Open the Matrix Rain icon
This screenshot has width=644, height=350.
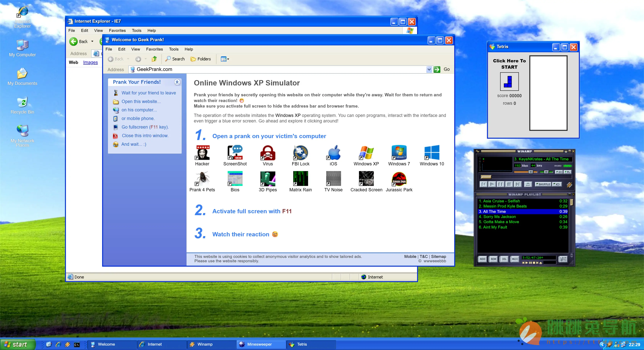(x=300, y=182)
